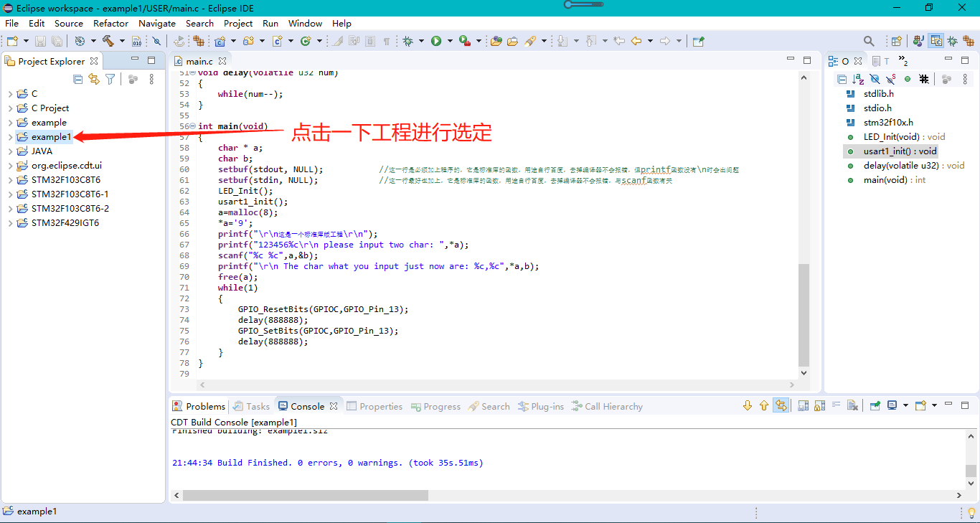Viewport: 980px width, 523px height.
Task: Click the hammer Build icon
Action: pos(108,42)
